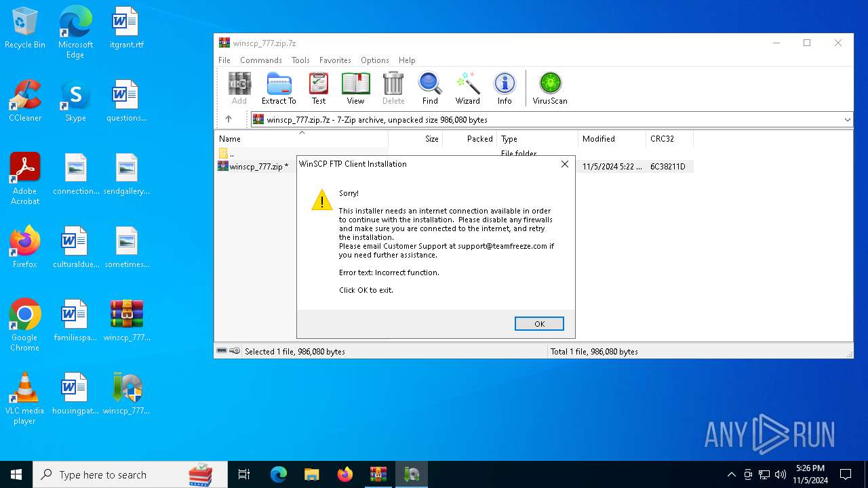Switch to installer taskbar button

pos(412,474)
